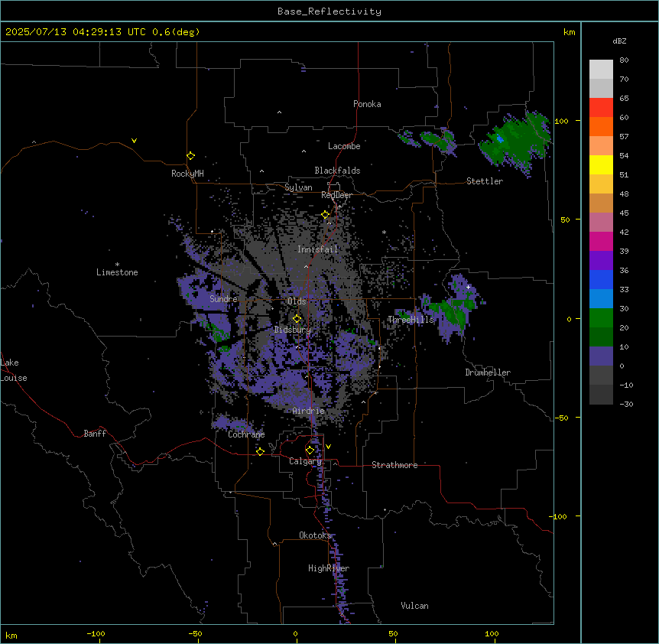The height and width of the screenshot is (644, 659).
Task: Click the Olds city label
Action: click(x=297, y=301)
